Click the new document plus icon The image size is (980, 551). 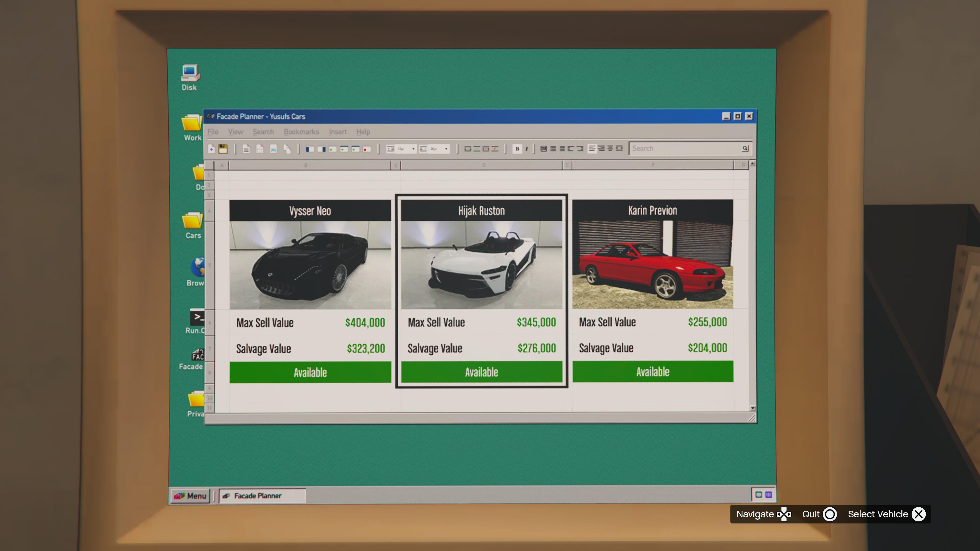click(212, 149)
